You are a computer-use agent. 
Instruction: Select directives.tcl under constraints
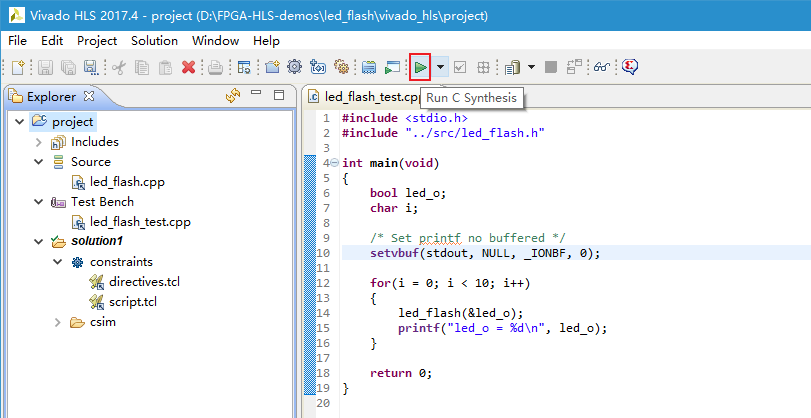point(144,282)
